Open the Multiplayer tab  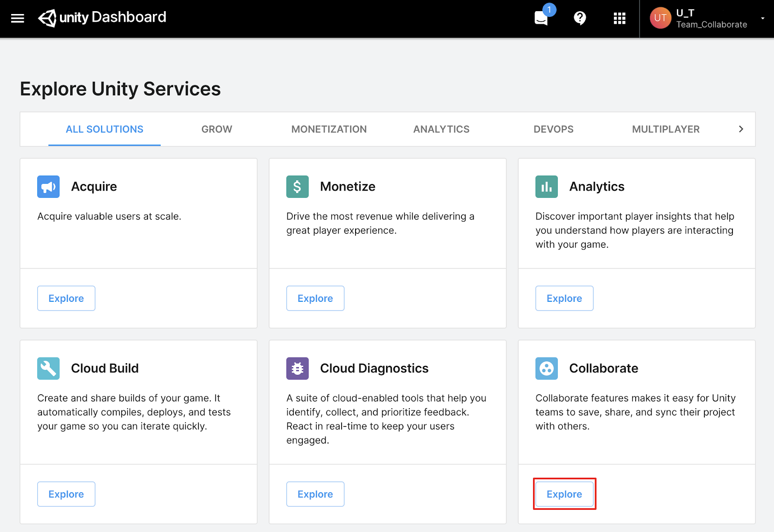click(x=666, y=129)
